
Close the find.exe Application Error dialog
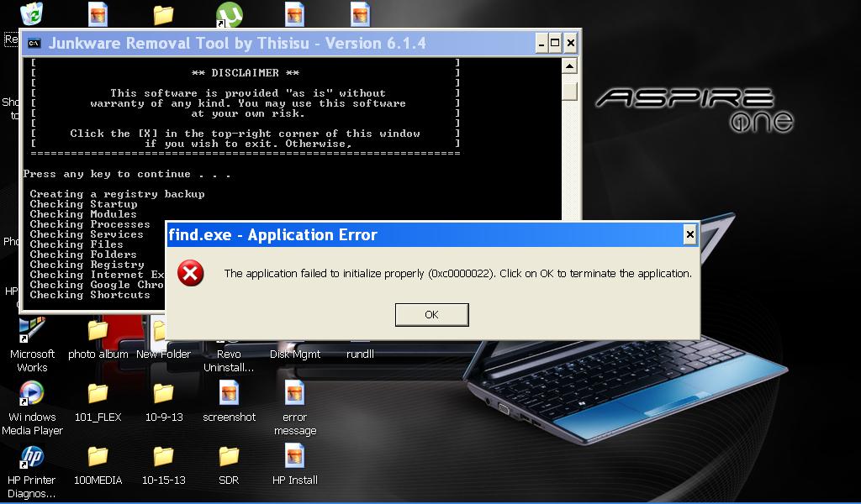(x=689, y=235)
